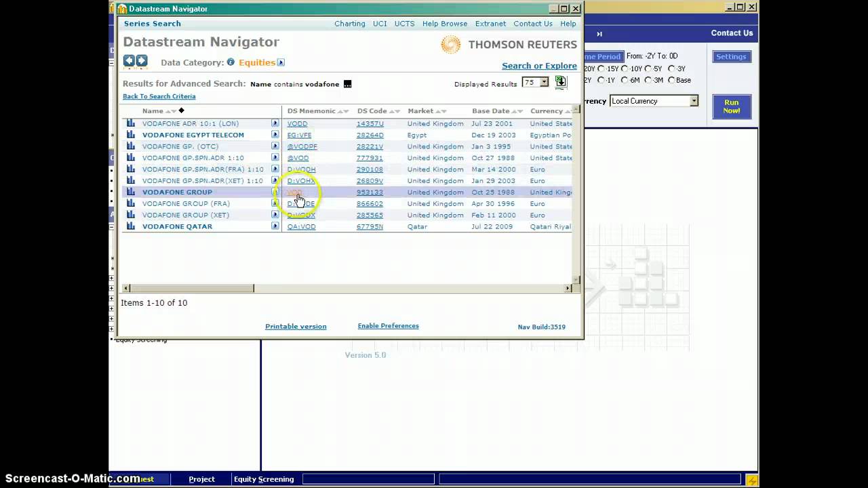
Task: Open the chart icon for VODAFONE GROUP row
Action: (x=131, y=192)
